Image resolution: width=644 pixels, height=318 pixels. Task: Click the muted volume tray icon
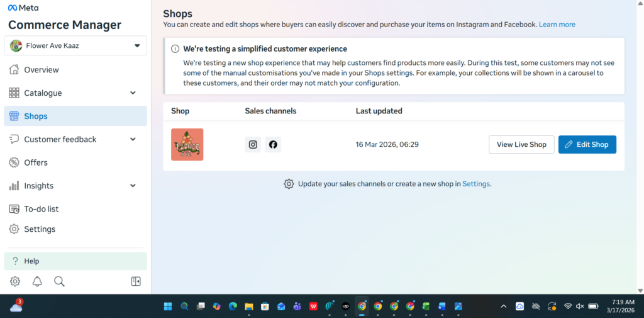580,306
